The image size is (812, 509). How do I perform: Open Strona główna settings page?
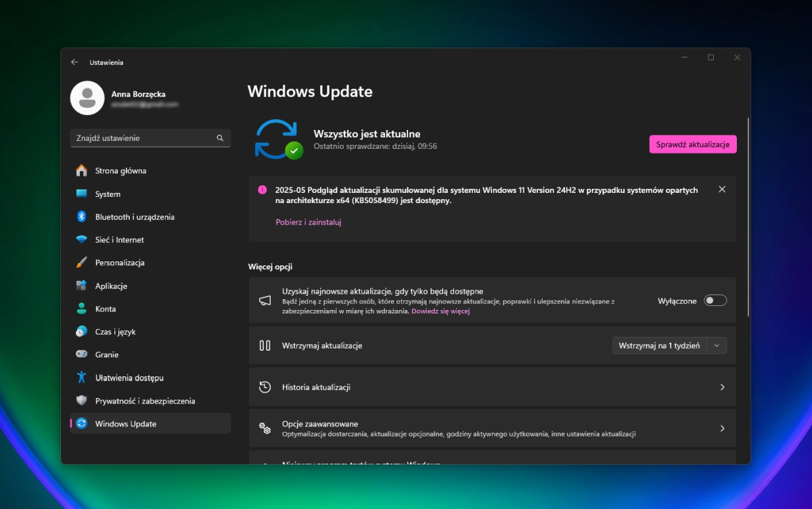(x=150, y=171)
